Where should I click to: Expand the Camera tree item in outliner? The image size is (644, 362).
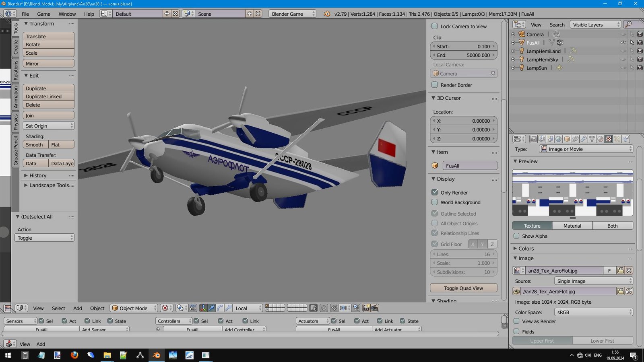[x=513, y=34]
